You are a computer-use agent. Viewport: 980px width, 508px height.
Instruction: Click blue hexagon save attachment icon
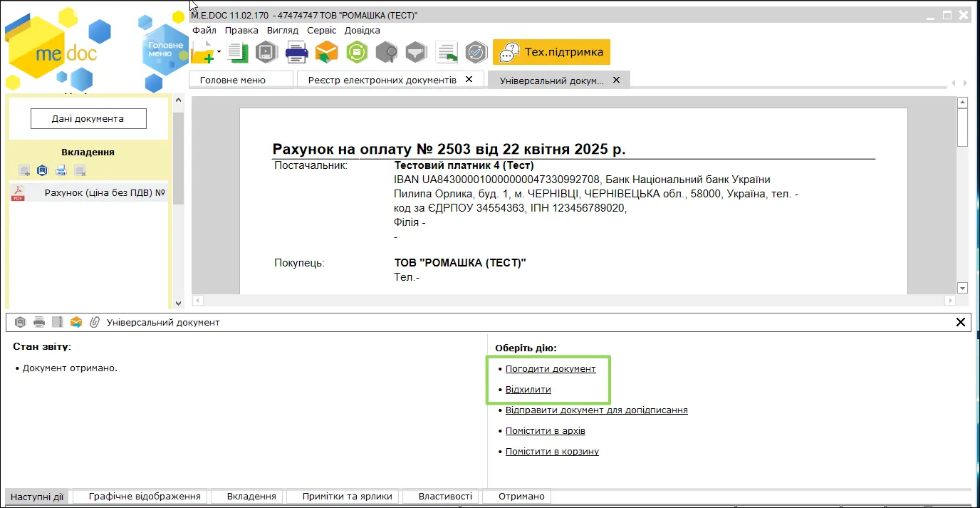(x=42, y=170)
